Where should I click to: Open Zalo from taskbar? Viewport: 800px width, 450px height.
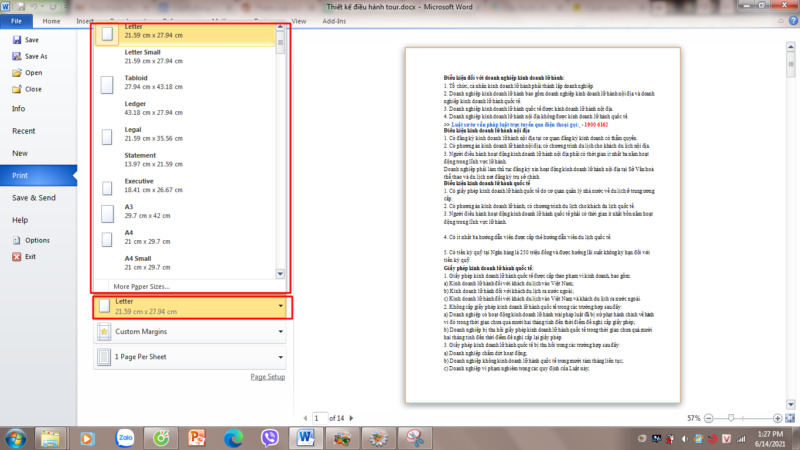125,438
